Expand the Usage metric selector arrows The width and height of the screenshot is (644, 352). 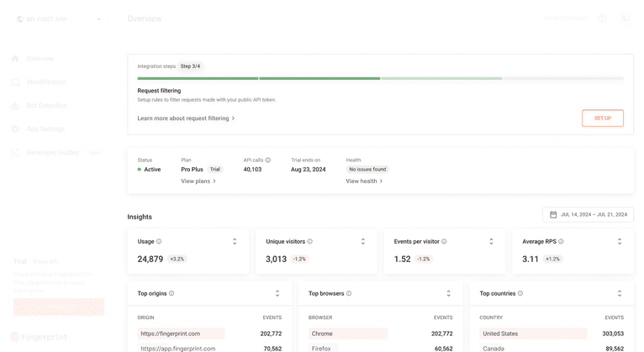235,242
